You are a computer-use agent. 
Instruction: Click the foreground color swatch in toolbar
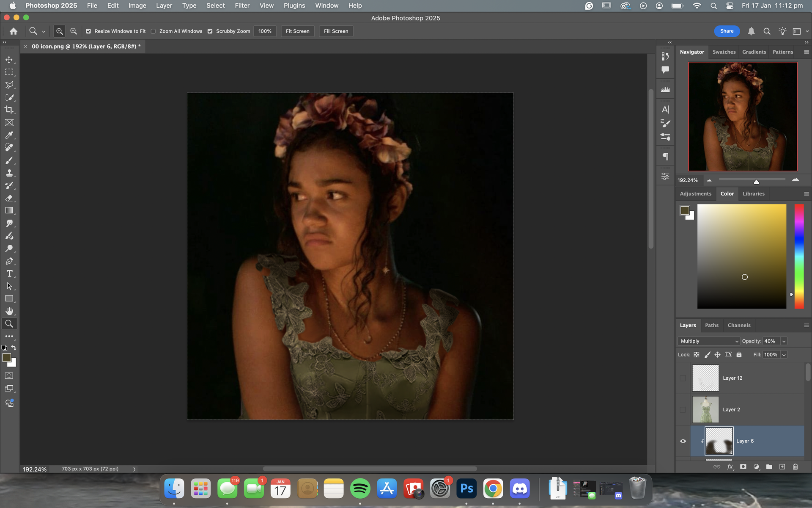6,358
